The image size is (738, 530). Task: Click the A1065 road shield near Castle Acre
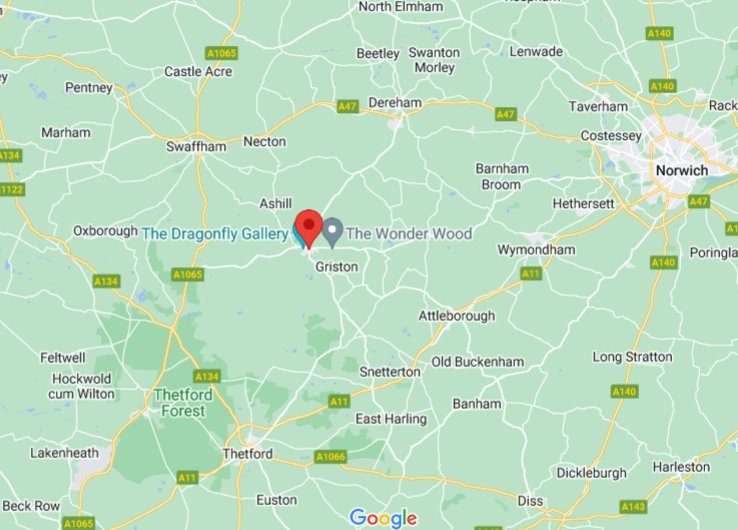tap(221, 53)
